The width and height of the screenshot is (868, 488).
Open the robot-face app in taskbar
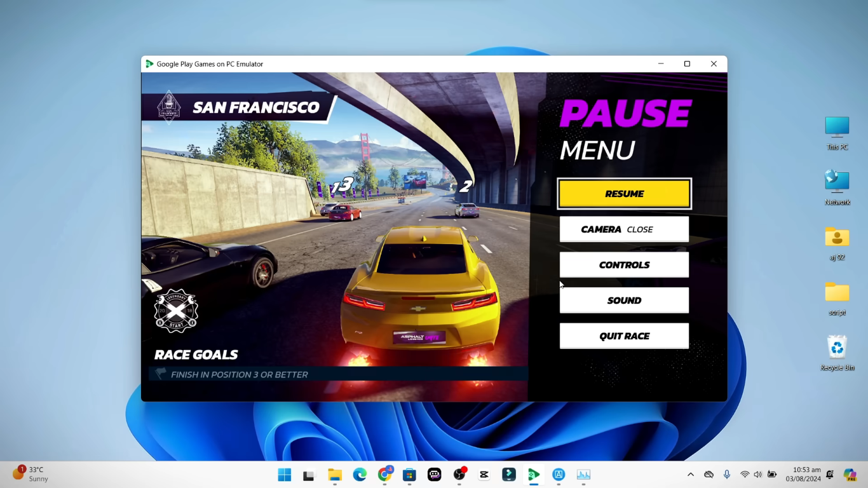click(435, 475)
